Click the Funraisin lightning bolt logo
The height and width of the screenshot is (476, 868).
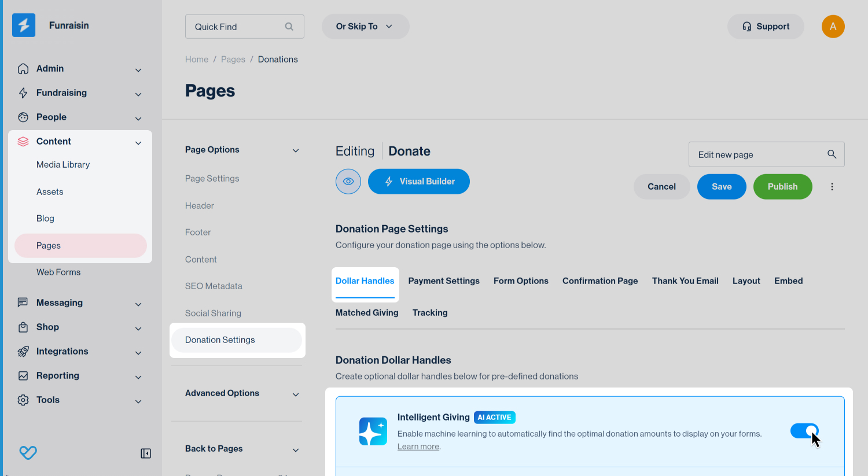[24, 25]
